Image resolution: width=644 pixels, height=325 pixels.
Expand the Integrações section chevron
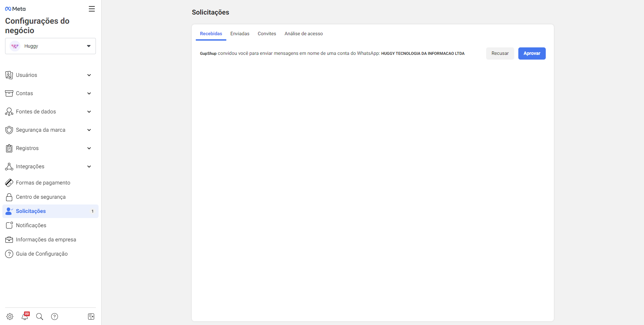(89, 167)
